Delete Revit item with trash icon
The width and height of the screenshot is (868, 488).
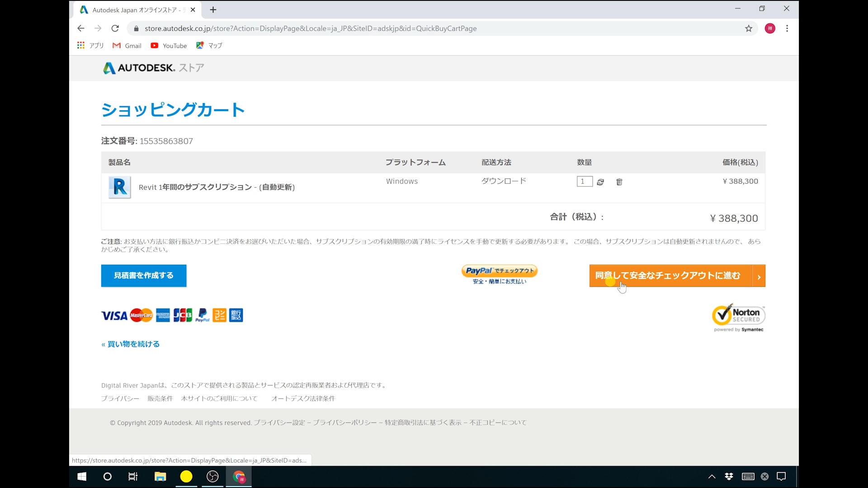pos(619,182)
